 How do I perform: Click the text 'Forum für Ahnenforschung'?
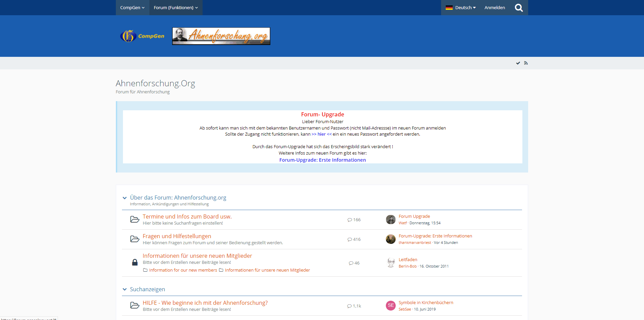(x=143, y=92)
